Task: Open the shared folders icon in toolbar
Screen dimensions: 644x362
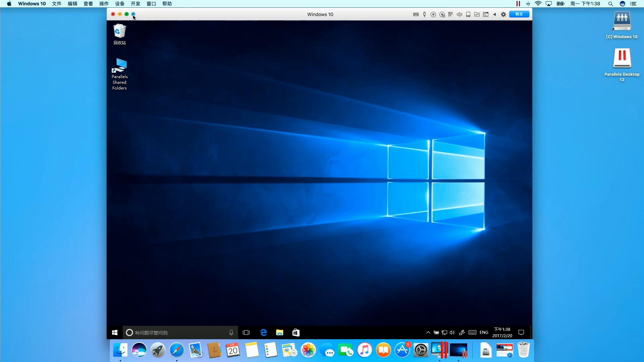Action: 477,14
